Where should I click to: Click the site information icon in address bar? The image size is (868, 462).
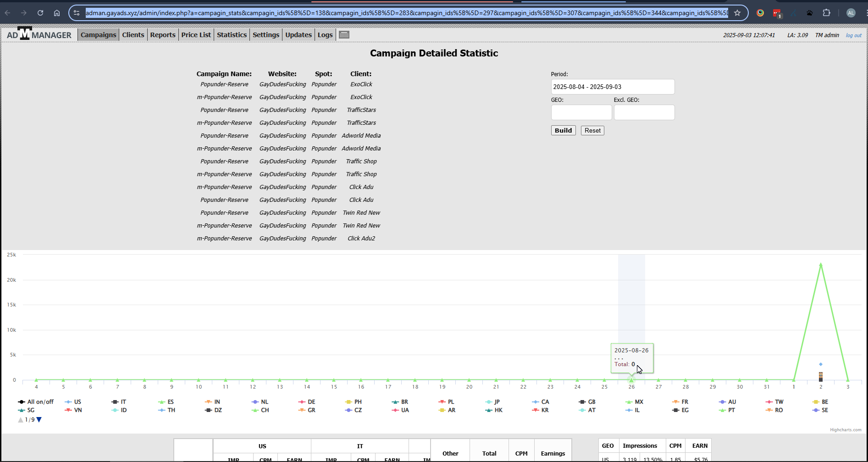tap(77, 13)
